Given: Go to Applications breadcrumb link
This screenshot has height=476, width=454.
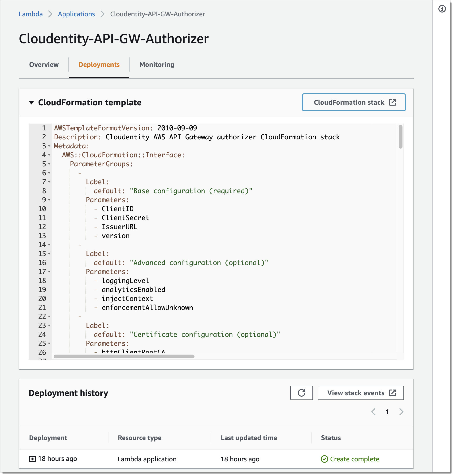Looking at the screenshot, I should coord(76,14).
